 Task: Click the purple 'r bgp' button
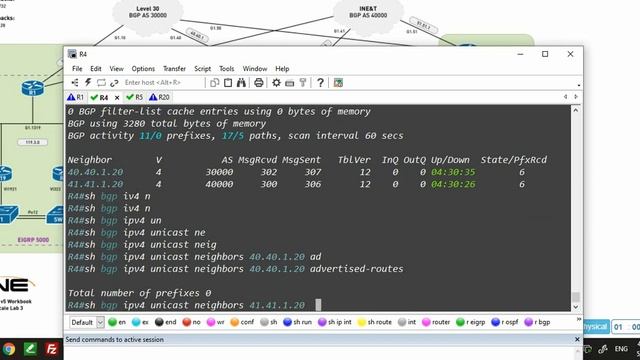[x=537, y=322]
